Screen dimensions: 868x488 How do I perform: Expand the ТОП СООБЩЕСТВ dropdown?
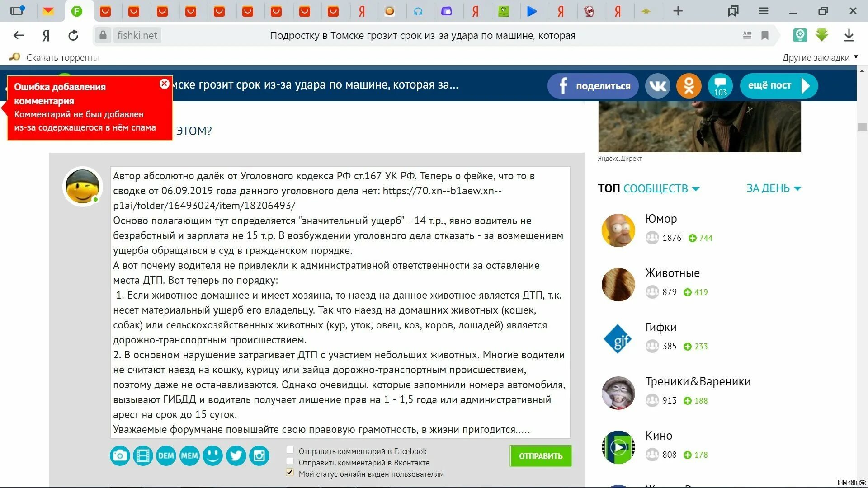coord(649,188)
